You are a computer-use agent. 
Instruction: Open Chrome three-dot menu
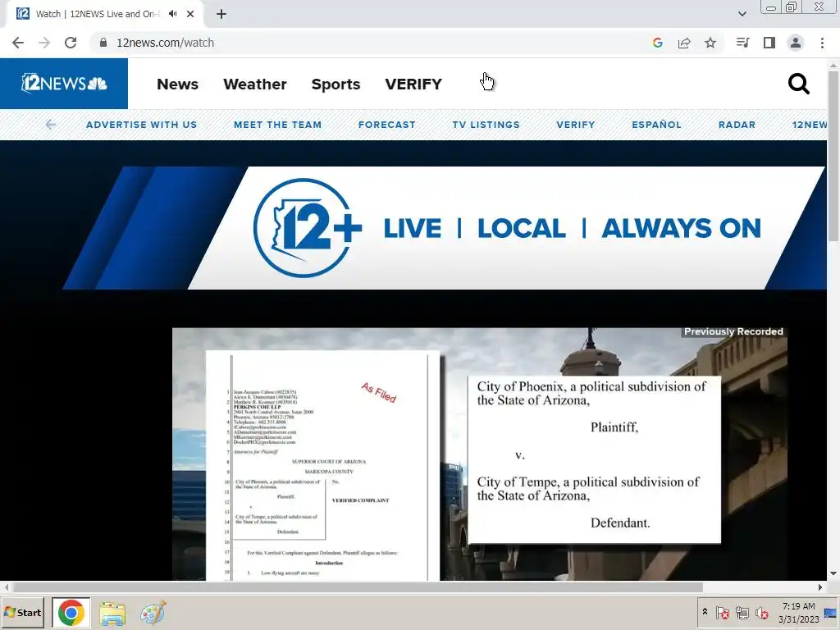pyautogui.click(x=822, y=43)
